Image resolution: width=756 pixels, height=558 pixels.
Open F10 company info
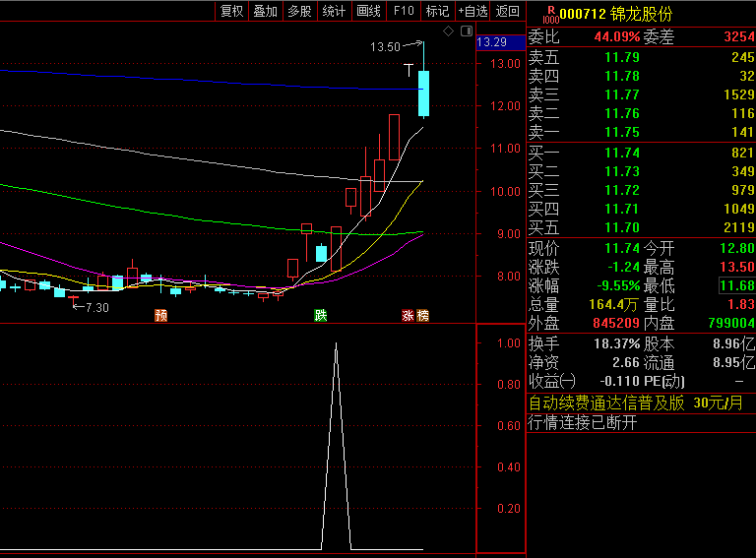point(404,11)
